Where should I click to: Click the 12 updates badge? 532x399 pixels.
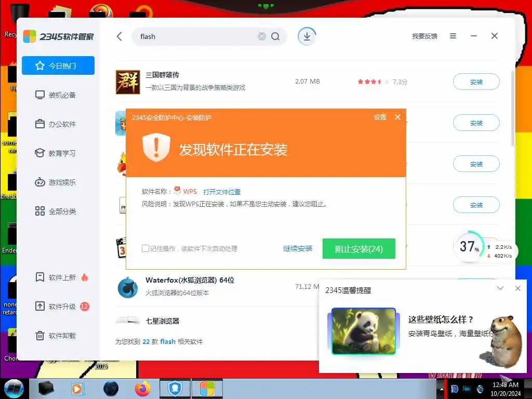coord(85,307)
